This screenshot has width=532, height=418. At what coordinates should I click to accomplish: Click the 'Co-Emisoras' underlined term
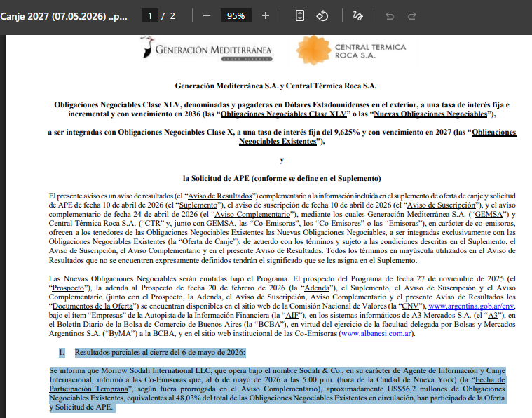tap(275, 224)
